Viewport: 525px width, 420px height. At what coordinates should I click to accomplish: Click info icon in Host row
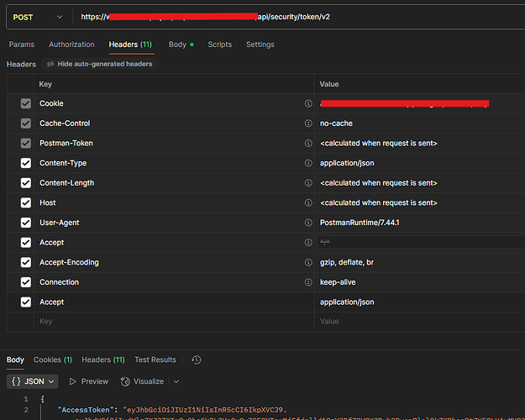[x=308, y=203]
